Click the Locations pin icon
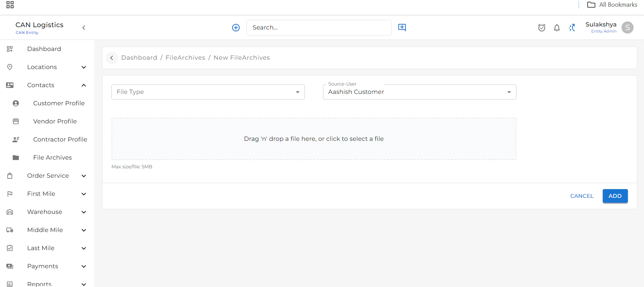The width and height of the screenshot is (644, 287). tap(10, 67)
